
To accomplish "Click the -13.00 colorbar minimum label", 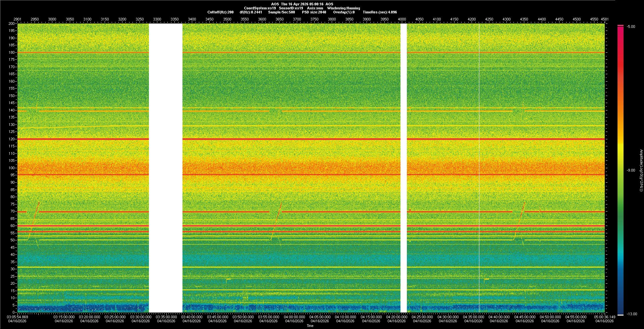I will pyautogui.click(x=632, y=314).
